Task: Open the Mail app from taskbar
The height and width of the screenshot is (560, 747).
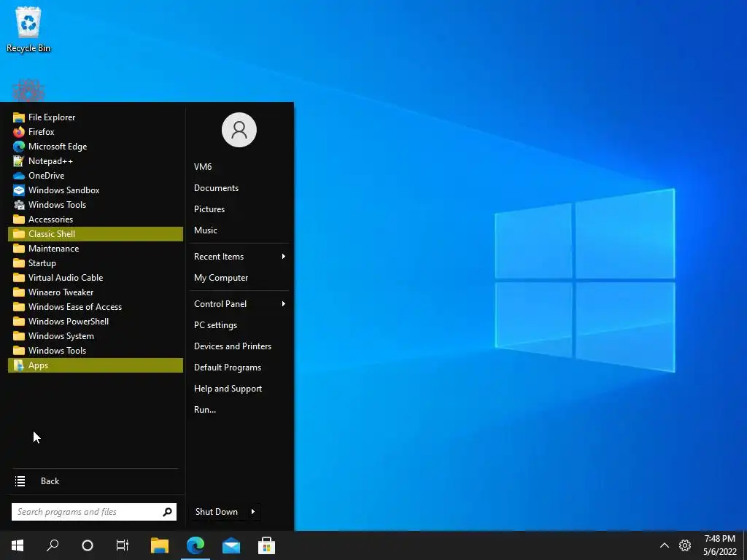Action: point(231,545)
